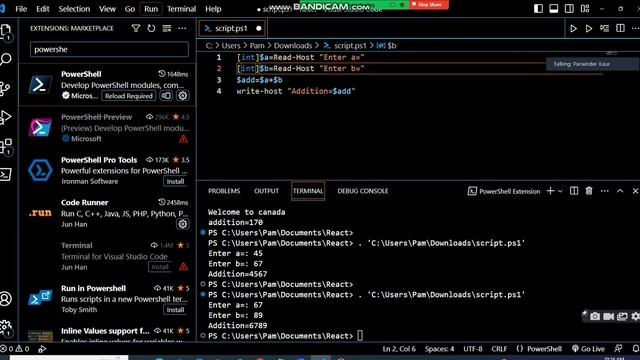Image resolution: width=640 pixels, height=360 pixels.
Task: Open the Terminal menu
Action: point(181,9)
